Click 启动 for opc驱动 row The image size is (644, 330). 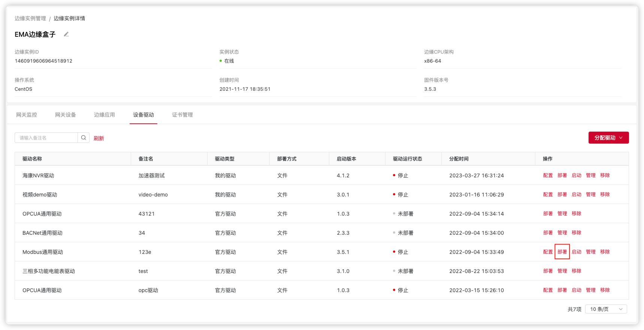[x=576, y=290]
